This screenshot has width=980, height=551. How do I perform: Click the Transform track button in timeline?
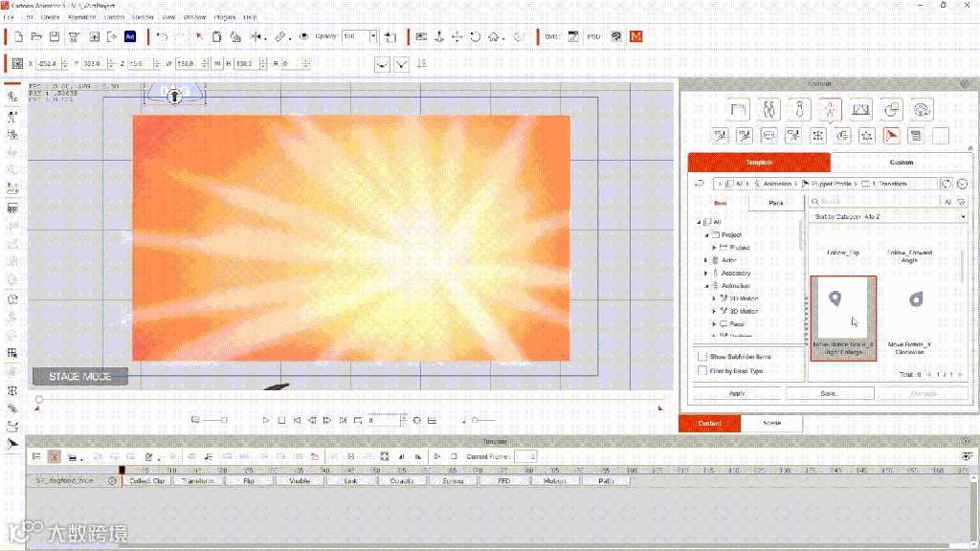click(199, 481)
